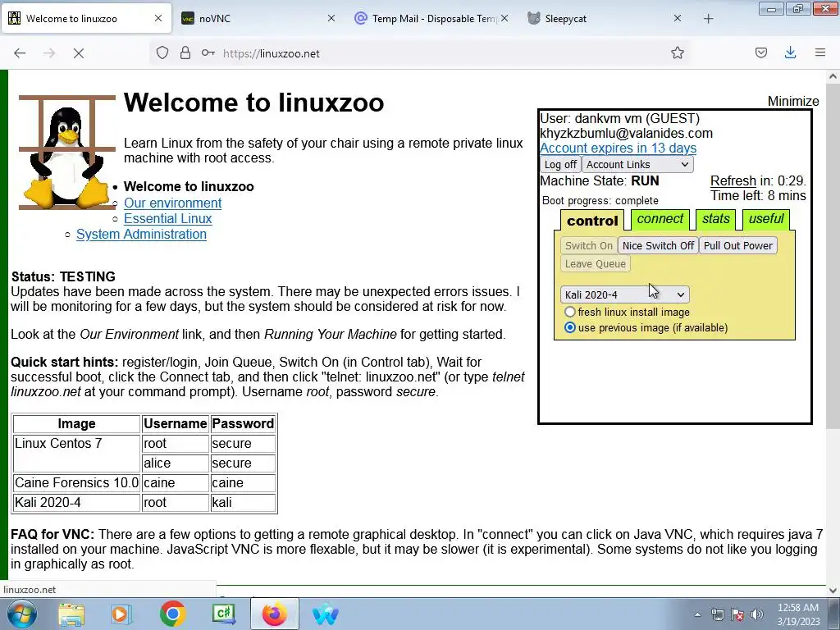Click the network tray icon
Screen dimensions: 840x630
(x=717, y=614)
